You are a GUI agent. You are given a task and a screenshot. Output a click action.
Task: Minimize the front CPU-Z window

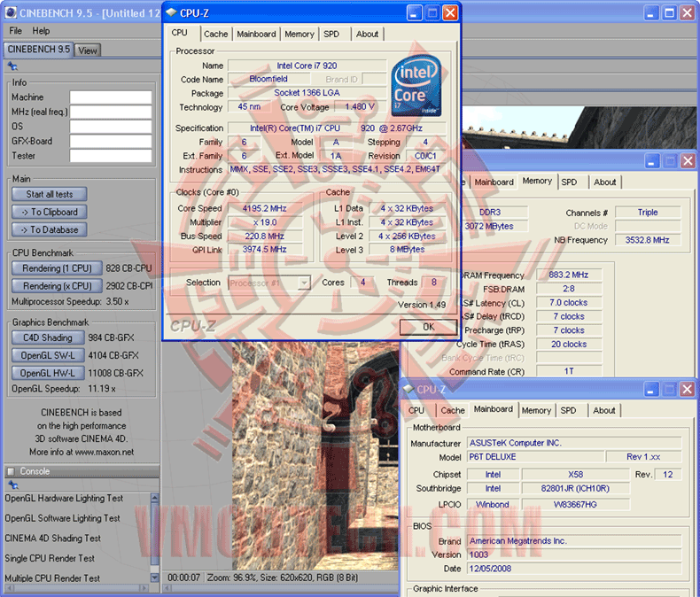point(415,13)
